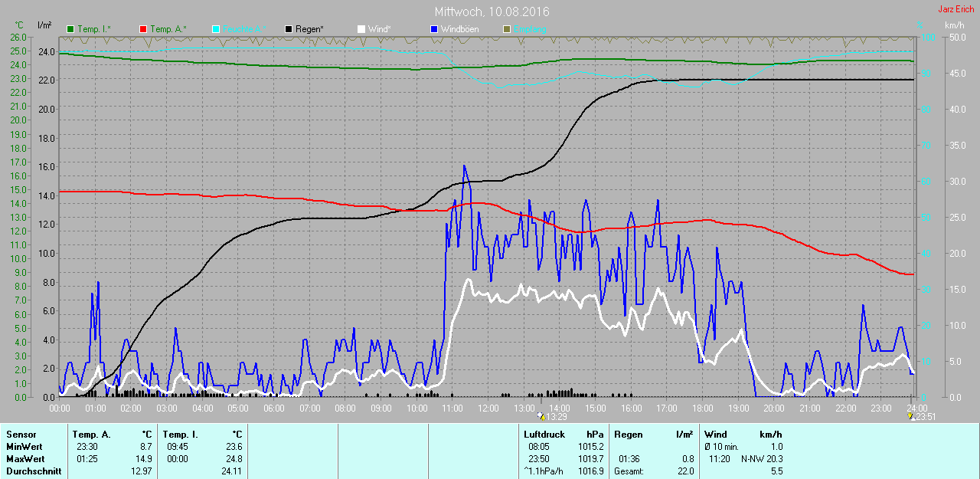Click the blue Windböen legend swatch
The image size is (980, 479).
[x=434, y=29]
